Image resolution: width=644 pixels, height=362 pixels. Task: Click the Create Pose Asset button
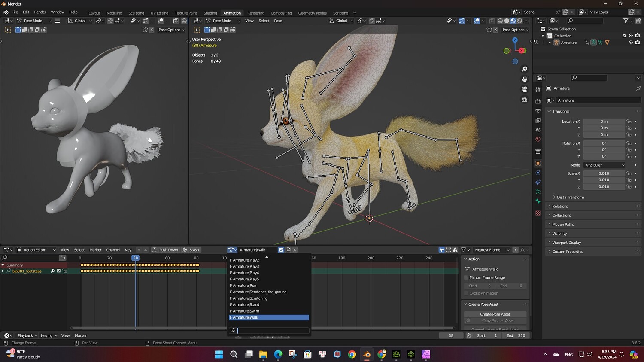tap(495, 314)
